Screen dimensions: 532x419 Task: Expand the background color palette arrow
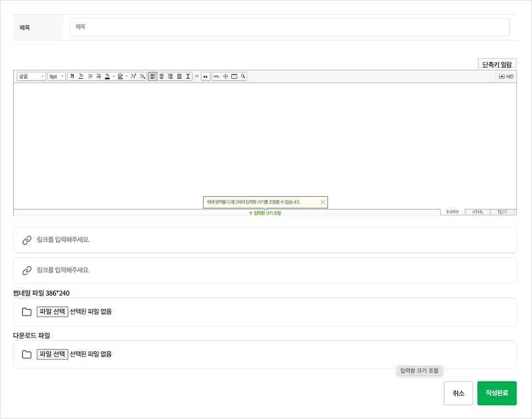click(127, 77)
